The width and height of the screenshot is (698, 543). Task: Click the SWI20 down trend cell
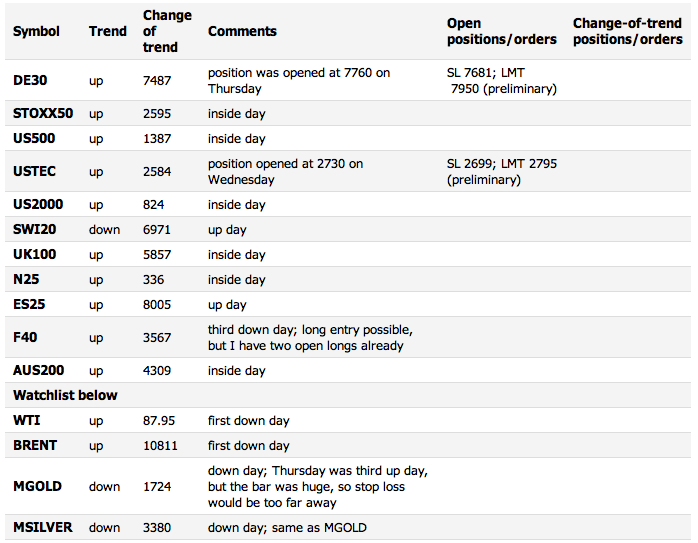[x=104, y=230]
